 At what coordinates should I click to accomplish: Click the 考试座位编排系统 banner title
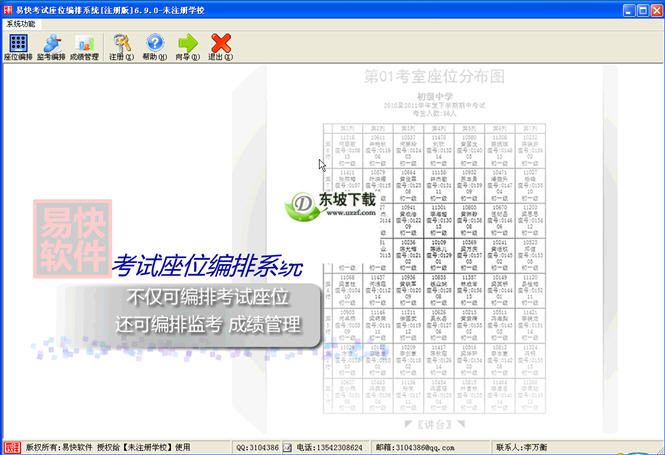pyautogui.click(x=207, y=266)
